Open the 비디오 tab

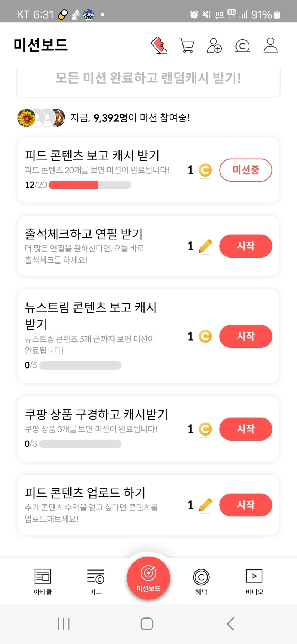[x=254, y=581]
